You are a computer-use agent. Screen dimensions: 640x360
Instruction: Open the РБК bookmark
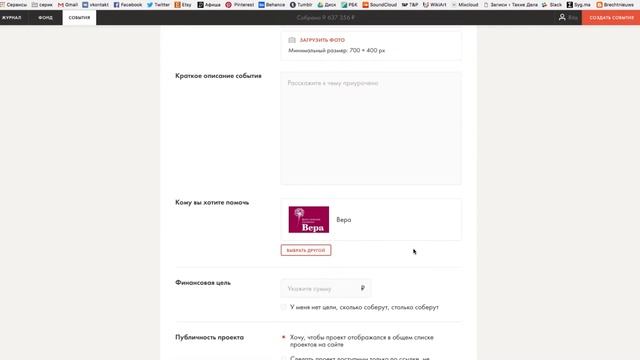pyautogui.click(x=349, y=5)
